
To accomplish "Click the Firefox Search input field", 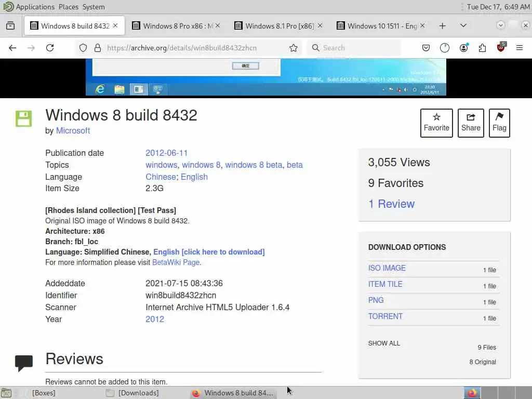I will [354, 48].
